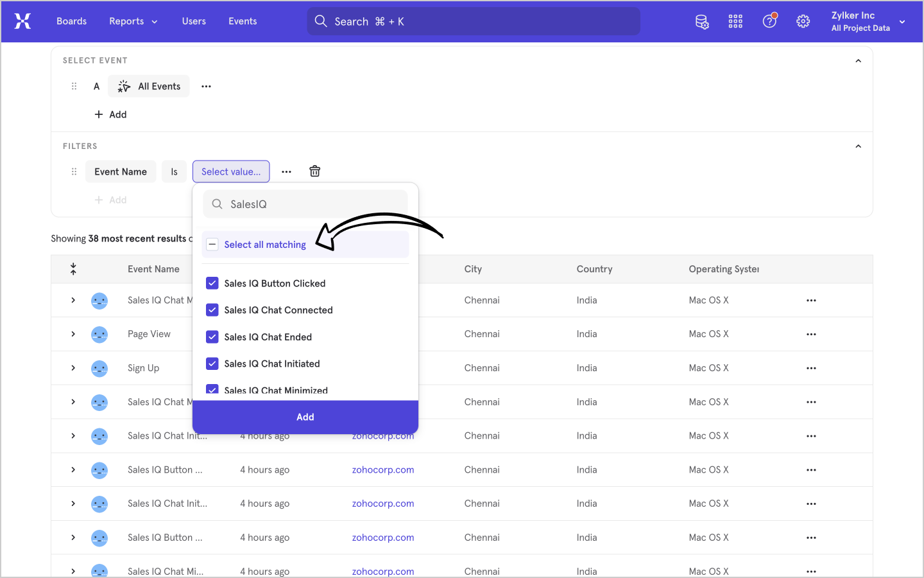Click the collapse-all icon in the table header

point(73,269)
